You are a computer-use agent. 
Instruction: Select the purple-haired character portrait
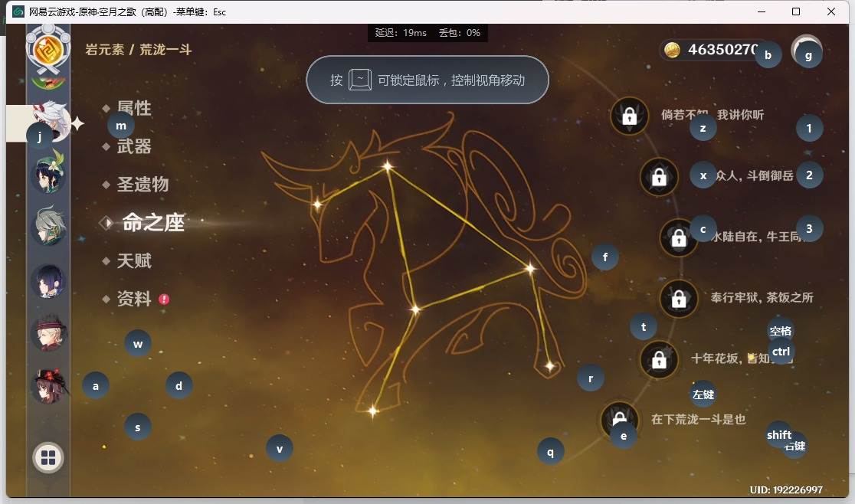click(x=48, y=281)
